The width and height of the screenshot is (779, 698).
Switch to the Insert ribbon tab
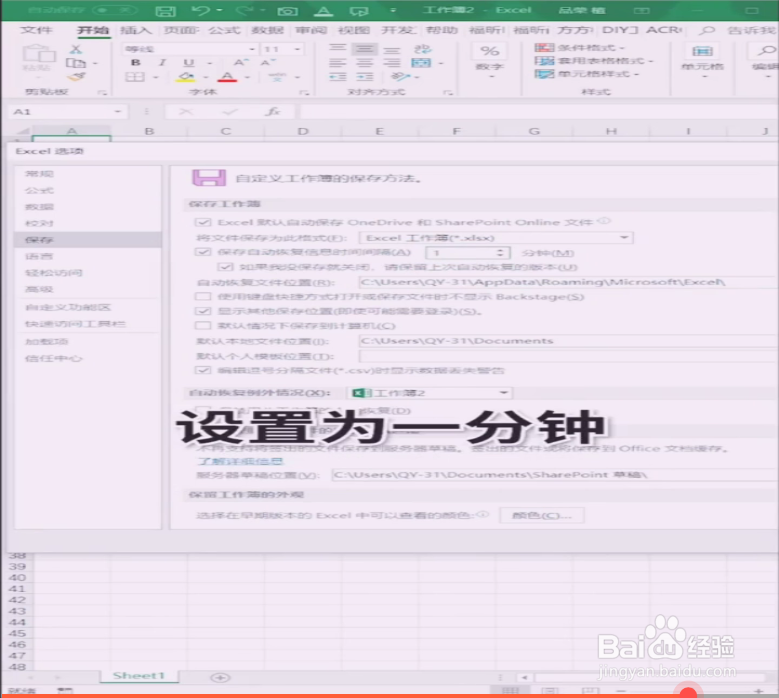[136, 30]
